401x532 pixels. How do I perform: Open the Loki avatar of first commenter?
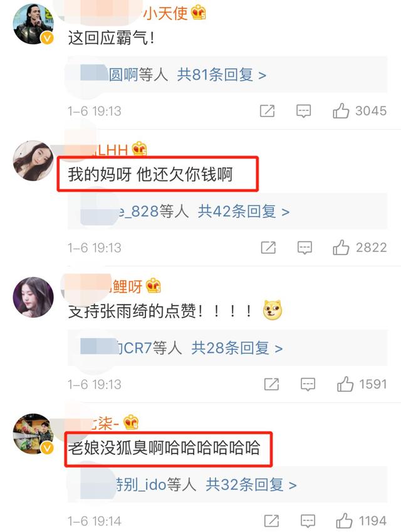[33, 24]
